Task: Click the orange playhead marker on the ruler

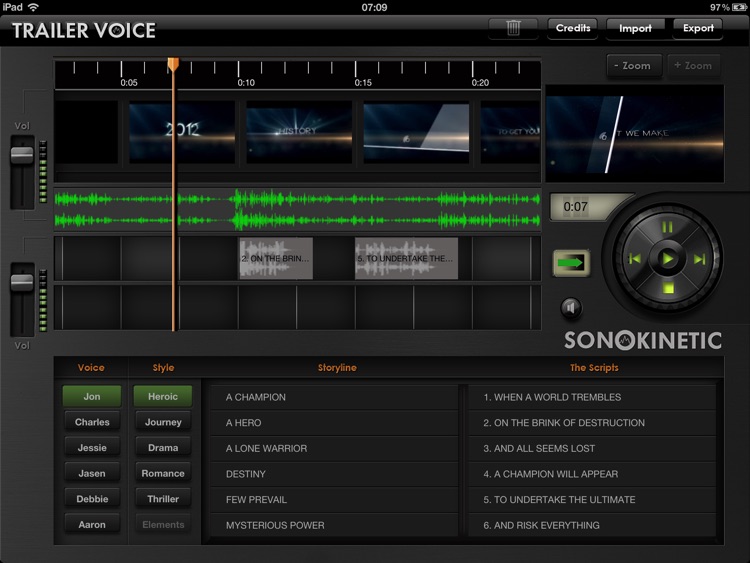Action: pyautogui.click(x=173, y=65)
